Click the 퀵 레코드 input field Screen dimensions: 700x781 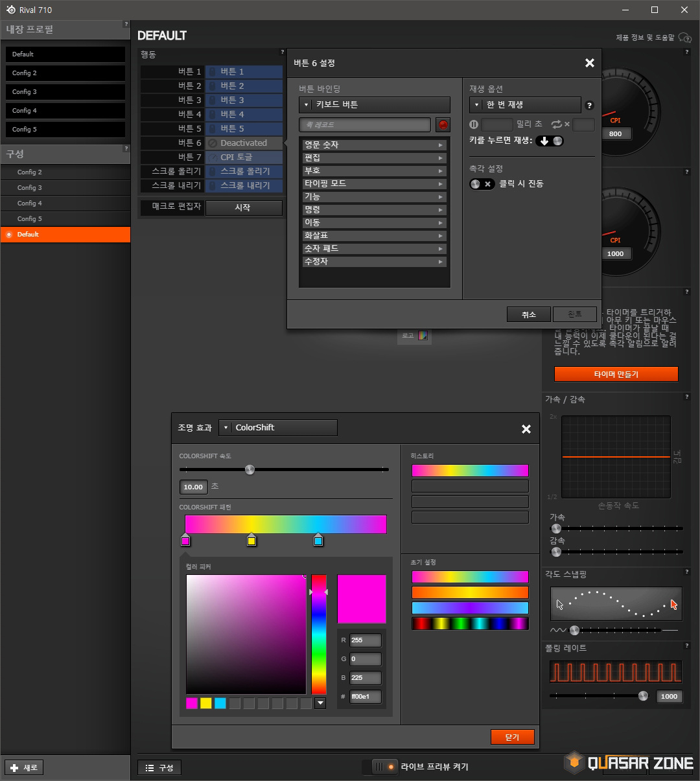tap(365, 124)
